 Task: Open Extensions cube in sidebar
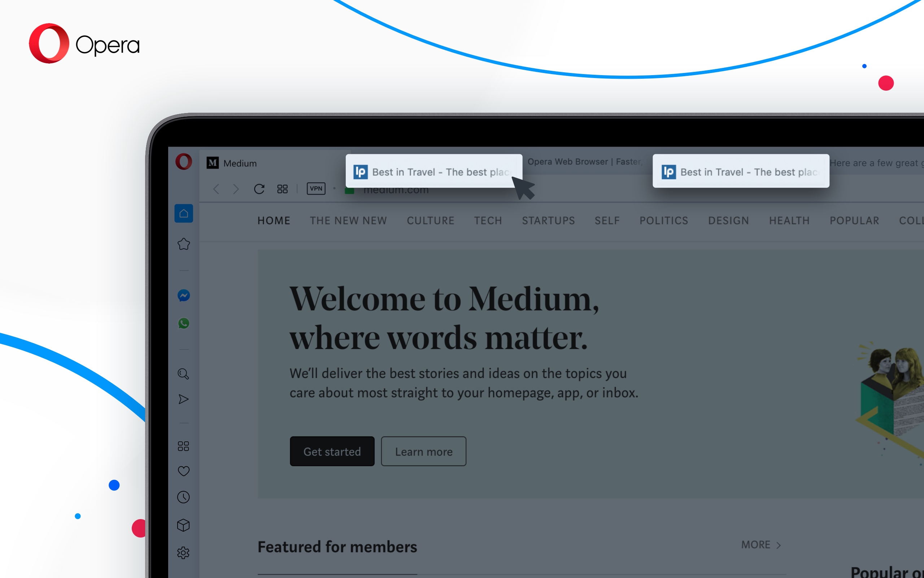pyautogui.click(x=184, y=525)
